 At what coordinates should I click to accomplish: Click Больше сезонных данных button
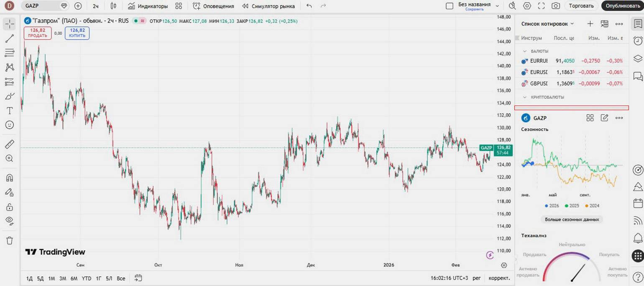(572, 219)
